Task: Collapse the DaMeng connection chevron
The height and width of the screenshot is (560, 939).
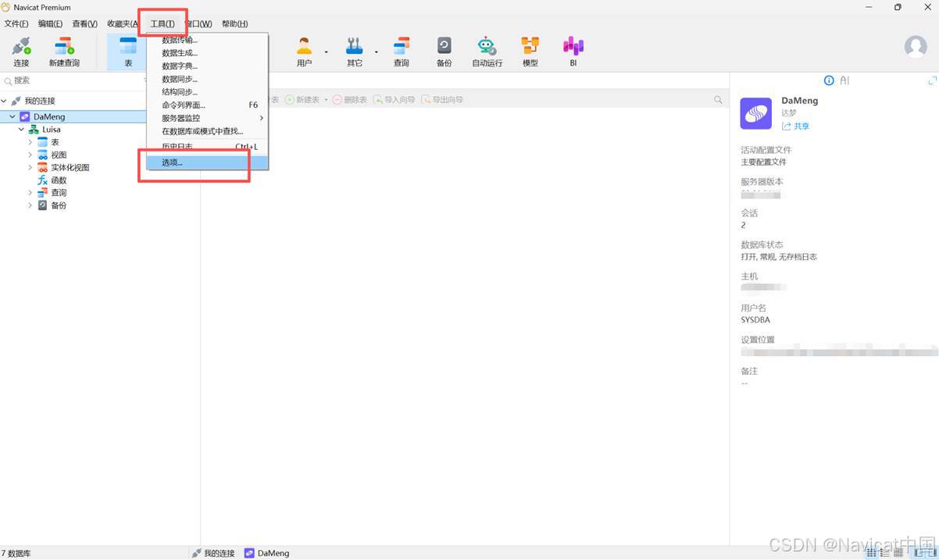Action: (x=12, y=116)
